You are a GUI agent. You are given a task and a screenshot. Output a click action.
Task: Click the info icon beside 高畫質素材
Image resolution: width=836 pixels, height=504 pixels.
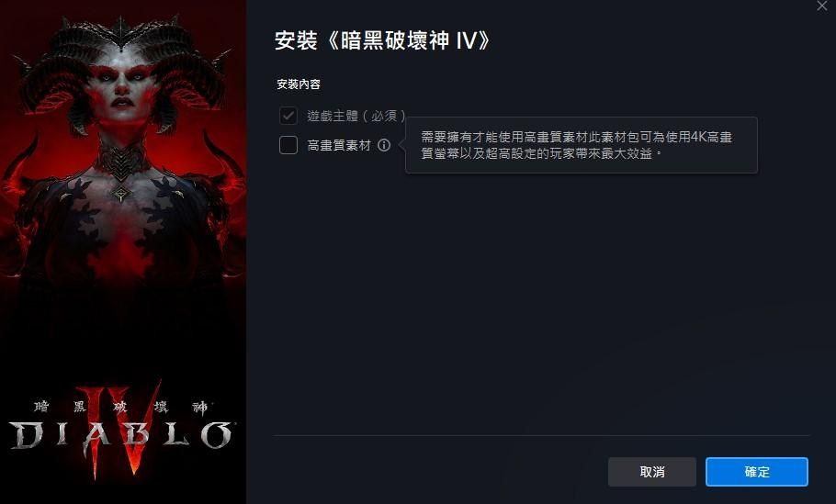point(384,145)
